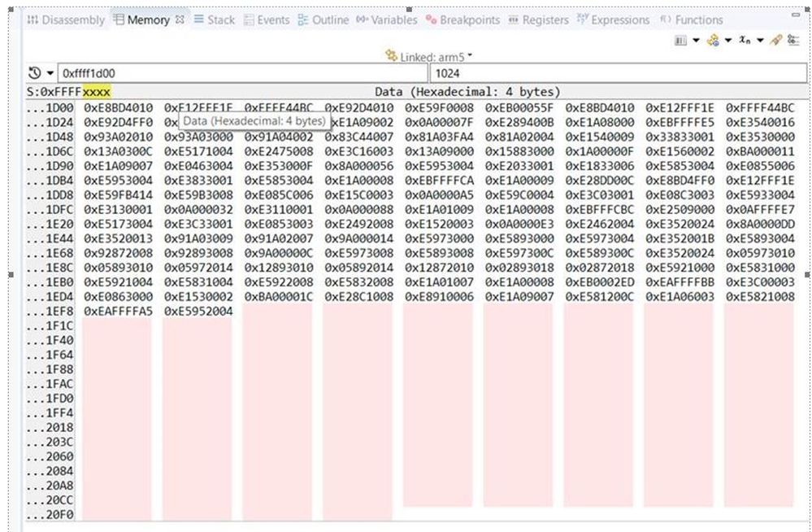Select memory cell 0x0A0000E3
812x532 pixels.
pyautogui.click(x=519, y=224)
